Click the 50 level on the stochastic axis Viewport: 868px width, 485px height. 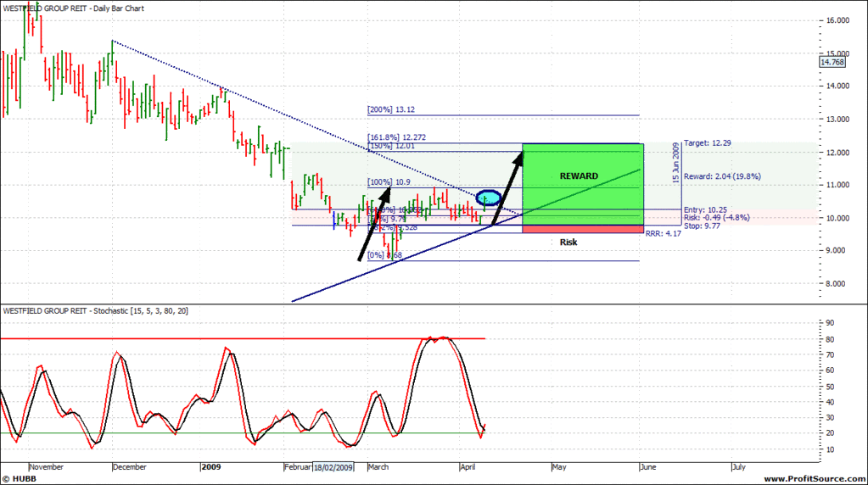829,387
